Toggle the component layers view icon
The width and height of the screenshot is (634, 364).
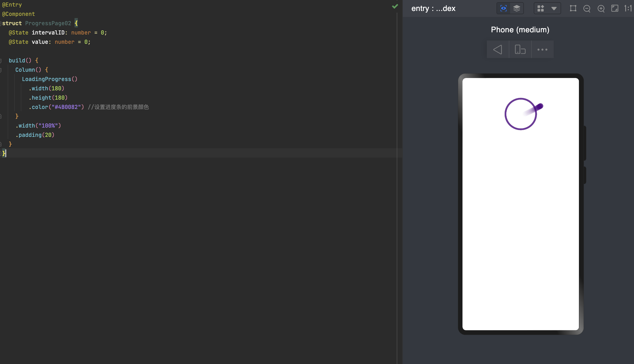click(517, 8)
